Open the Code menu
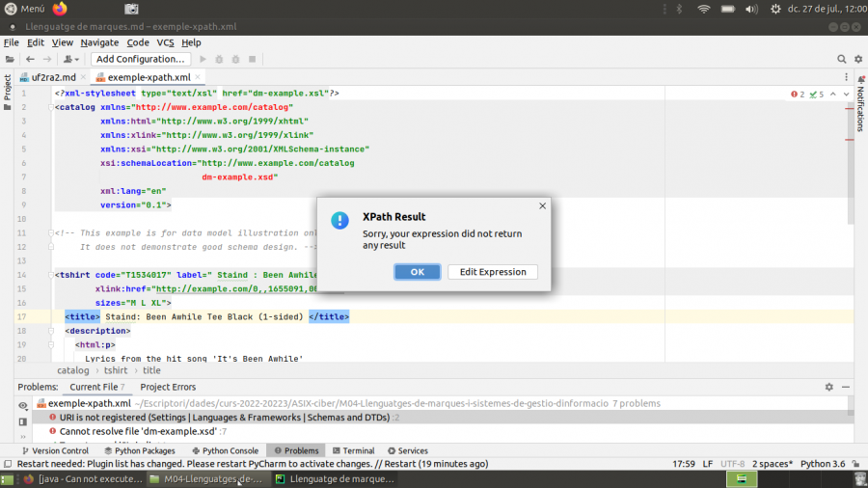 click(137, 42)
